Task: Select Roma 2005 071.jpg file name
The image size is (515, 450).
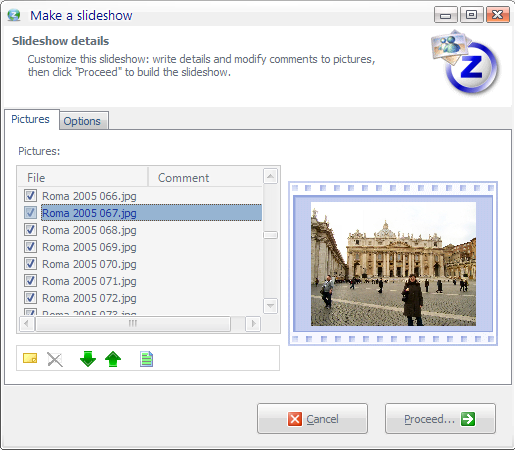Action: click(x=89, y=281)
